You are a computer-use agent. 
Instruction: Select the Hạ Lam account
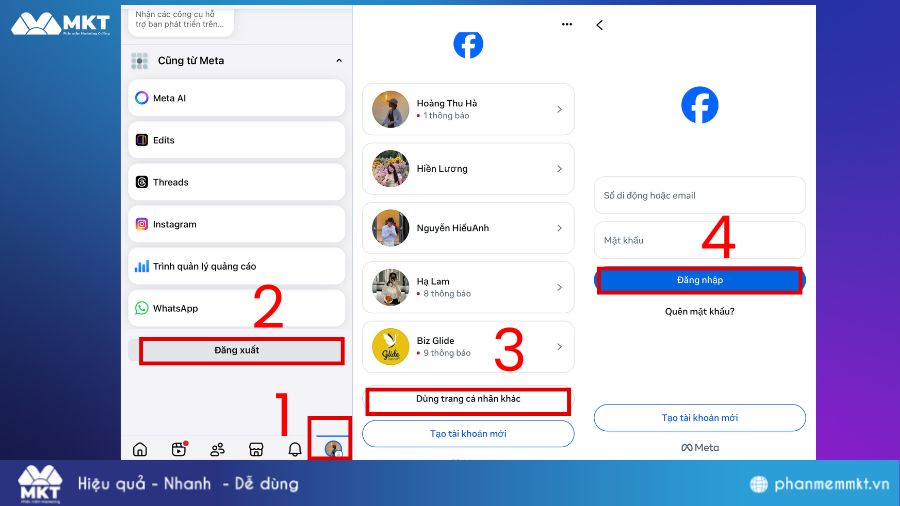468,287
